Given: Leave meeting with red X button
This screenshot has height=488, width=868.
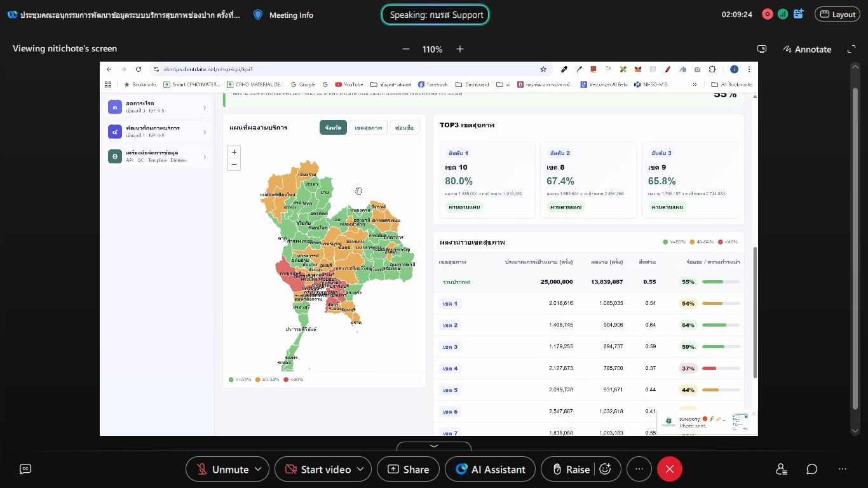Looking at the screenshot, I should 669,469.
